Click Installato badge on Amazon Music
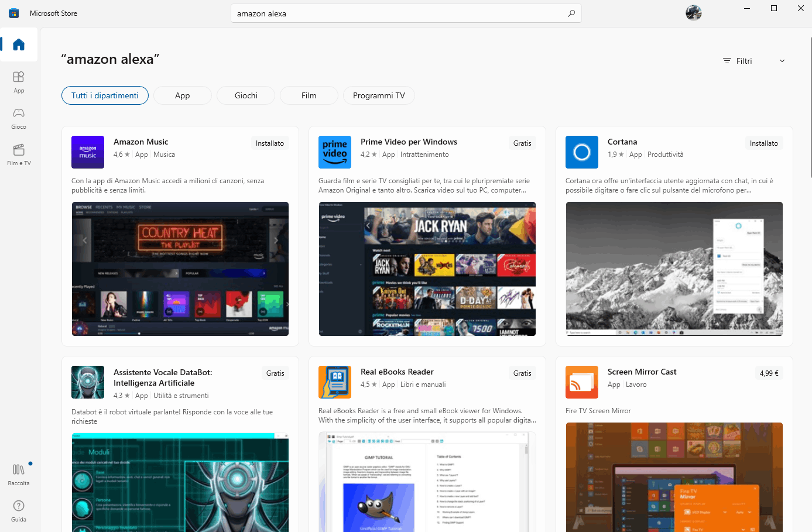Screen dimensions: 812x532 pos(270,143)
